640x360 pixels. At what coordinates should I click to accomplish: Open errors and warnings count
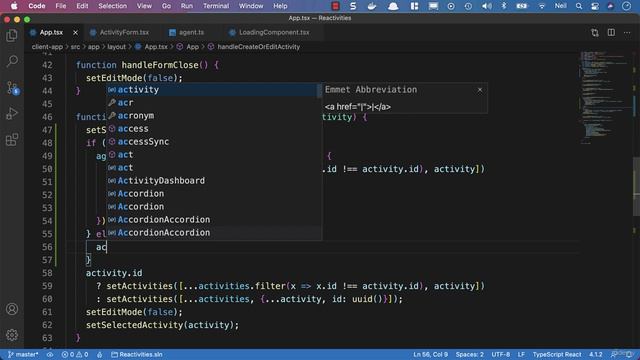(75, 355)
